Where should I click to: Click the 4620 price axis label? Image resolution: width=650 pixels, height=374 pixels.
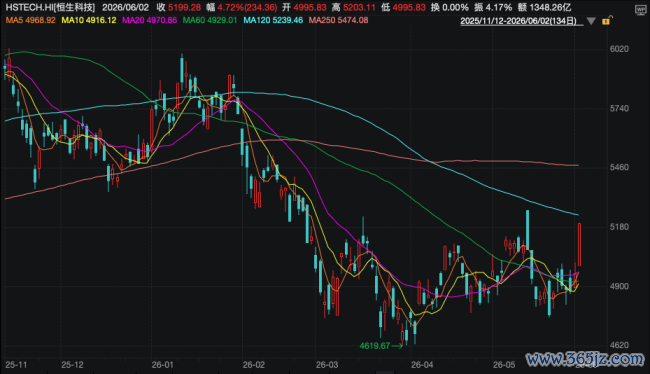[619, 345]
